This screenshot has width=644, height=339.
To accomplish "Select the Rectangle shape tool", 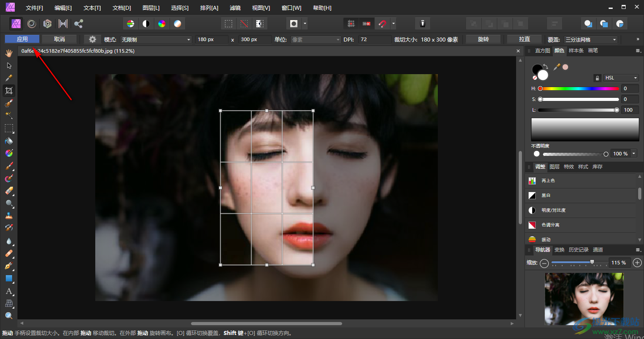I will pyautogui.click(x=8, y=278).
